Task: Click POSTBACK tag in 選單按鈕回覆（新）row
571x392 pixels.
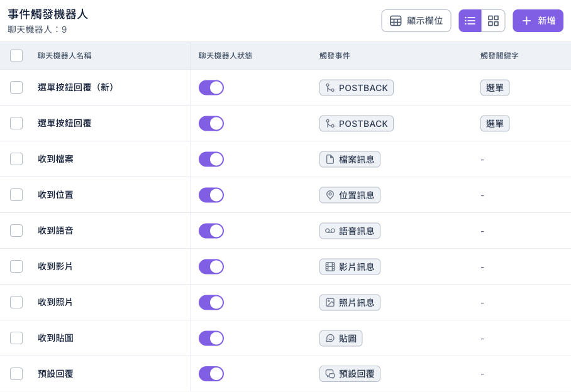Action: pos(357,88)
